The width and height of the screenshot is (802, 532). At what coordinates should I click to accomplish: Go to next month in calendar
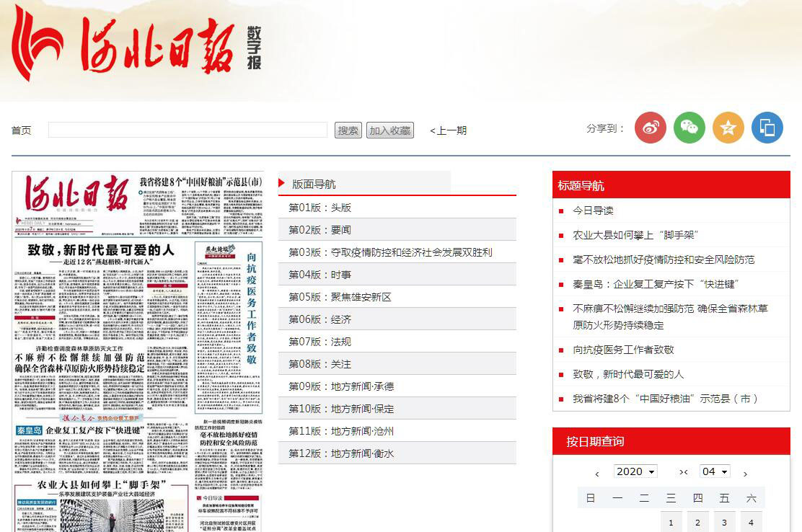(x=745, y=474)
